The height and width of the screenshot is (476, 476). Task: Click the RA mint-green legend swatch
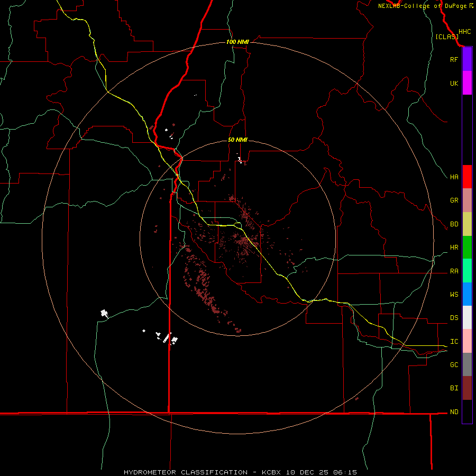(467, 271)
